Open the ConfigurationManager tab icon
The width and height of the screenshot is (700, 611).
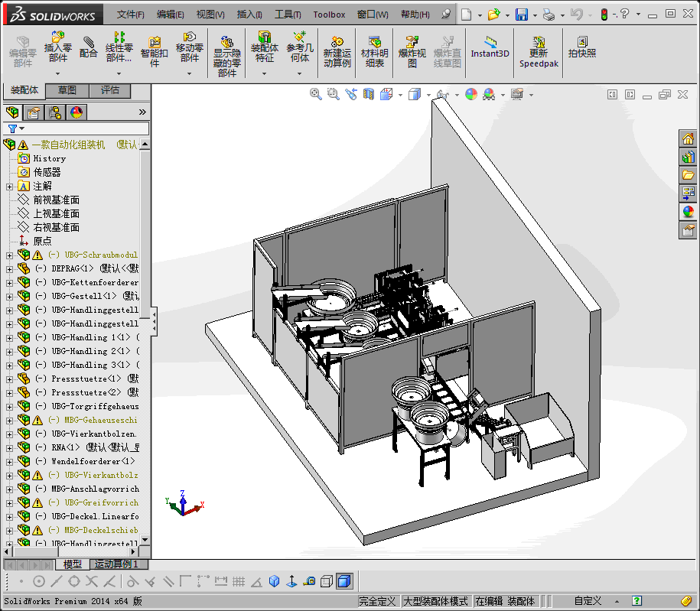point(55,112)
